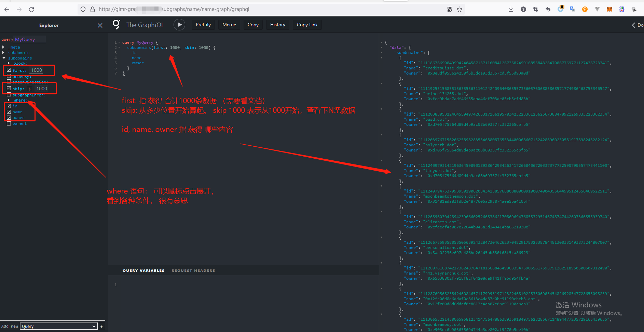
Task: Check the orderBy argument checkbox
Action: coord(9,77)
